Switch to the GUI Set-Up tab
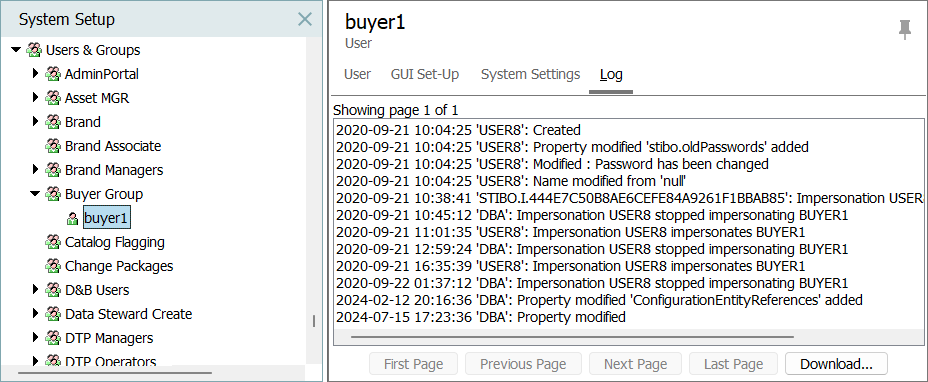 [x=425, y=75]
